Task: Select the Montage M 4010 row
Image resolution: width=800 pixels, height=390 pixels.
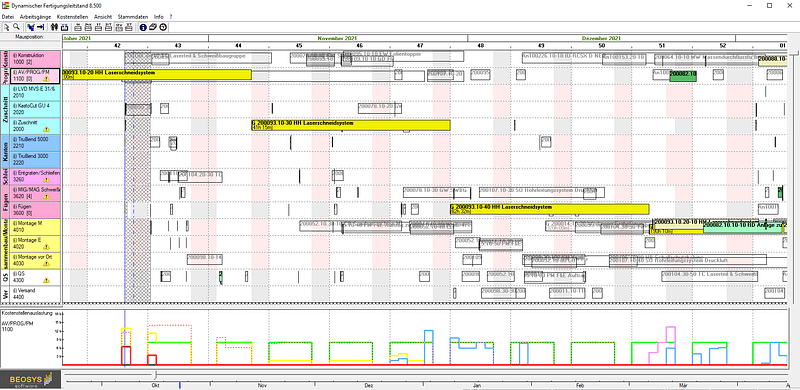Action: 35,226
